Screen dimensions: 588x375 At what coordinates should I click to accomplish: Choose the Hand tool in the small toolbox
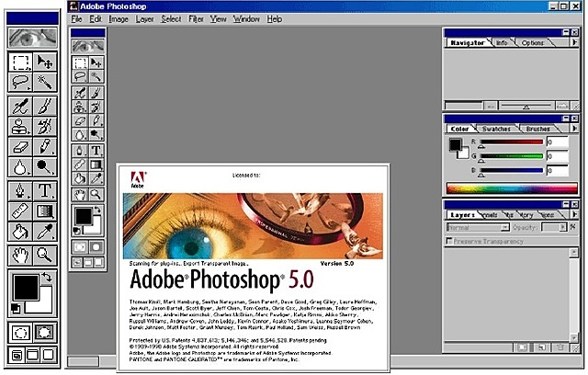80,194
